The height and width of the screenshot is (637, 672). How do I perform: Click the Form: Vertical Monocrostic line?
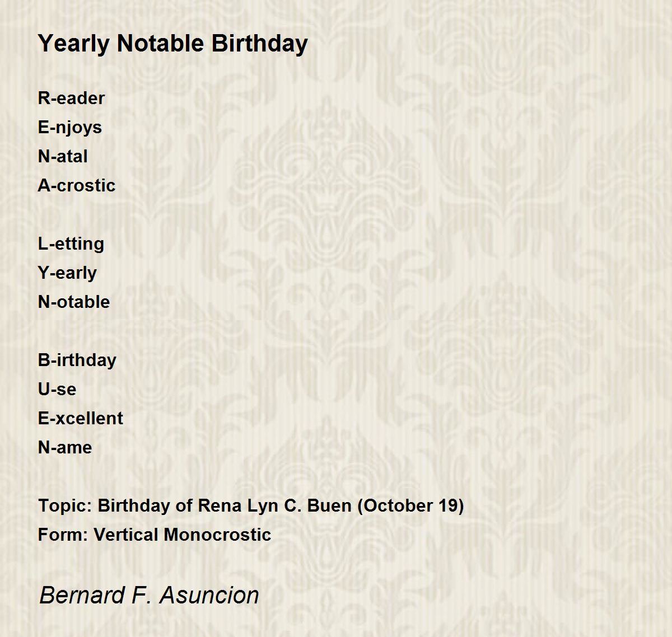pyautogui.click(x=155, y=535)
